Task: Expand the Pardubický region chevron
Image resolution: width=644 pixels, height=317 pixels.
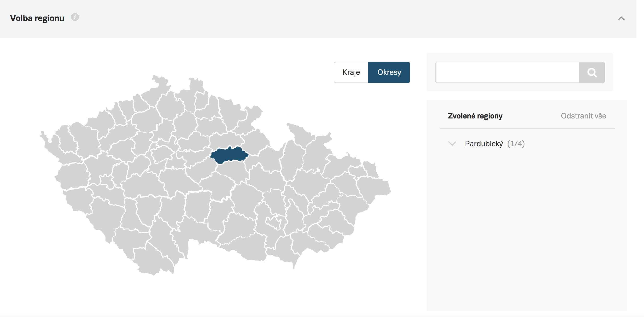Action: [452, 143]
